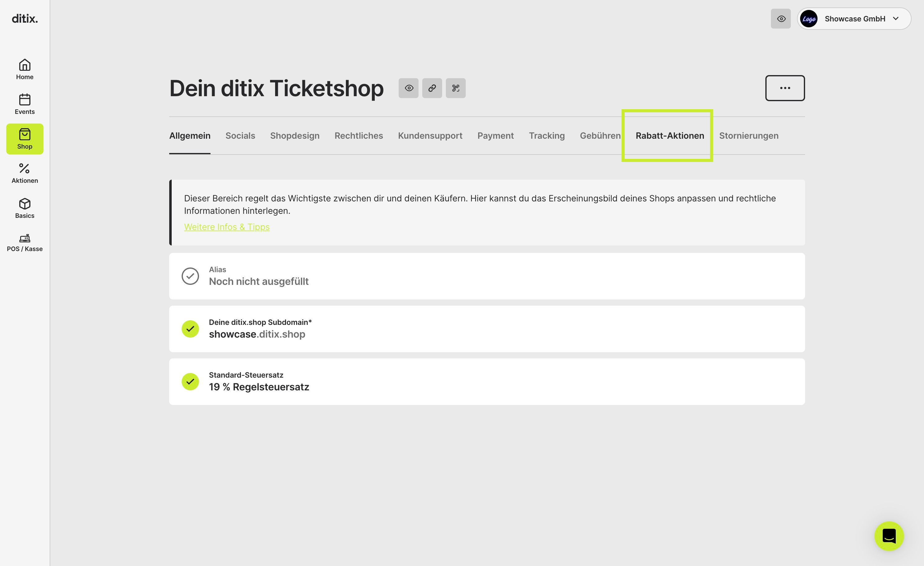Expand the Standard-Steuersatz row
Image resolution: width=924 pixels, height=566 pixels.
pos(487,382)
